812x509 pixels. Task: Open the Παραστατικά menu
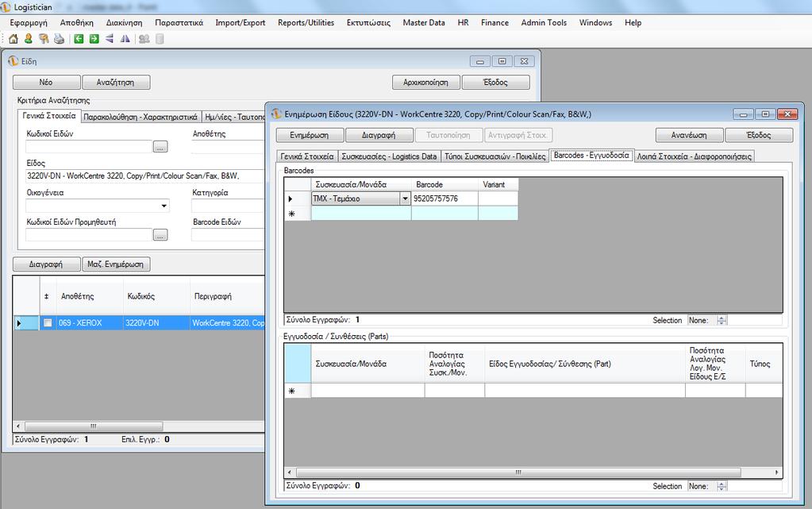coord(179,23)
